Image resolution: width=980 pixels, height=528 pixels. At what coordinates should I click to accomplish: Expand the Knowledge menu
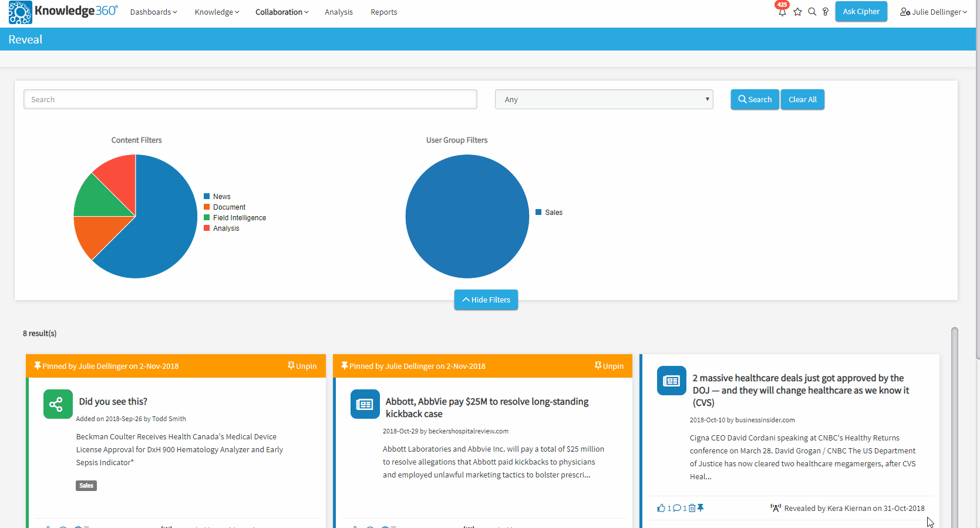[217, 12]
